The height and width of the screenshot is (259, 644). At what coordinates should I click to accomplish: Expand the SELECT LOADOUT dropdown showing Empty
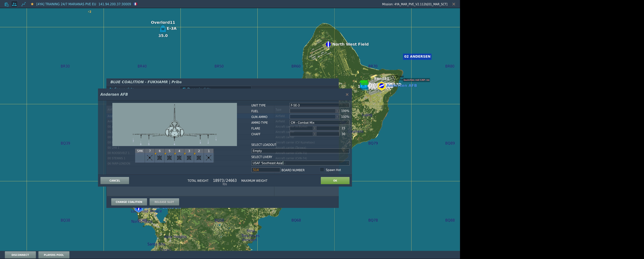(x=300, y=151)
